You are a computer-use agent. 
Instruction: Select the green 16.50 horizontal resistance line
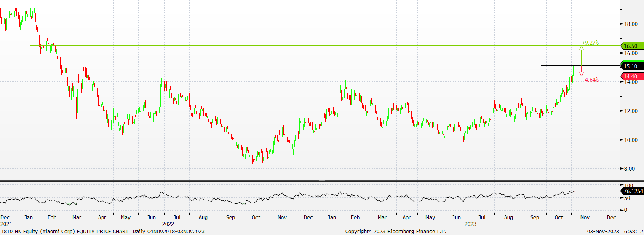325,45
